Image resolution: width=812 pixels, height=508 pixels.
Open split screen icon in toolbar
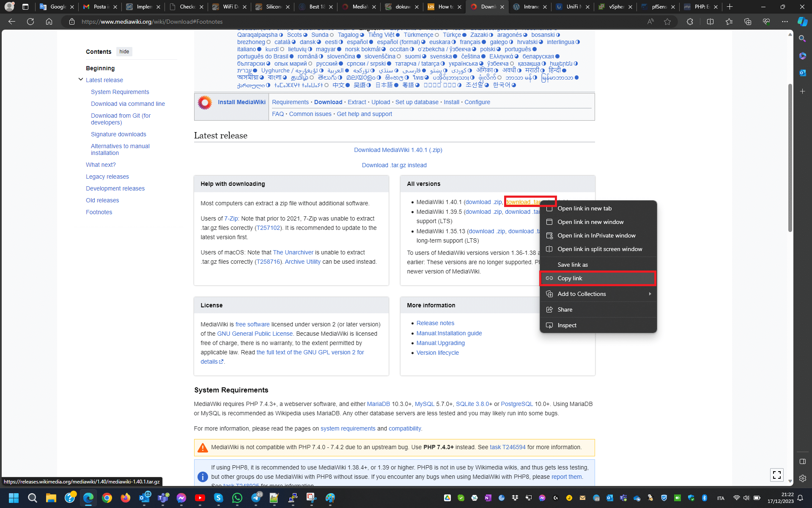710,22
